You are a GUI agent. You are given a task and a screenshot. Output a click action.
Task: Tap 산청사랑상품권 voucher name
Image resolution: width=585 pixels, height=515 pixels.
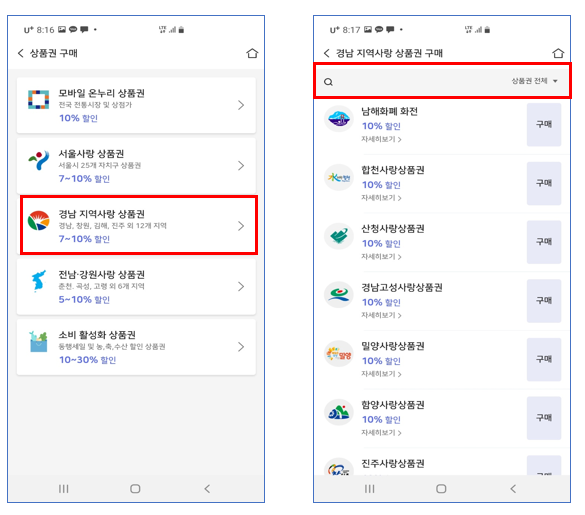pyautogui.click(x=393, y=228)
